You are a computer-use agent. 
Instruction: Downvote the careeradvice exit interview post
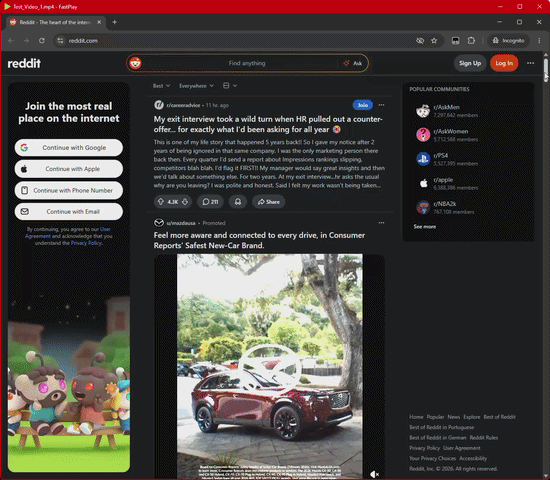click(185, 202)
